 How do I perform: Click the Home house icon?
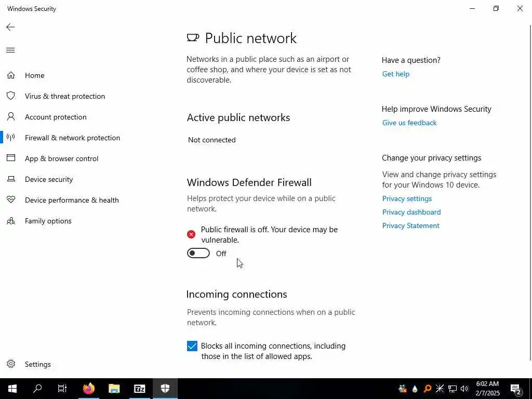pos(11,75)
